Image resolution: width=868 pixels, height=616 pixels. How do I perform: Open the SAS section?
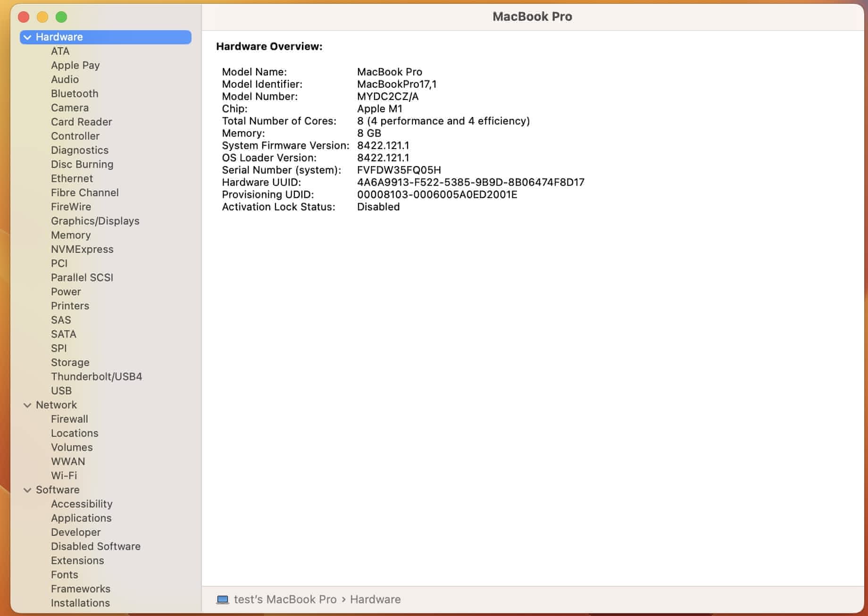tap(61, 320)
